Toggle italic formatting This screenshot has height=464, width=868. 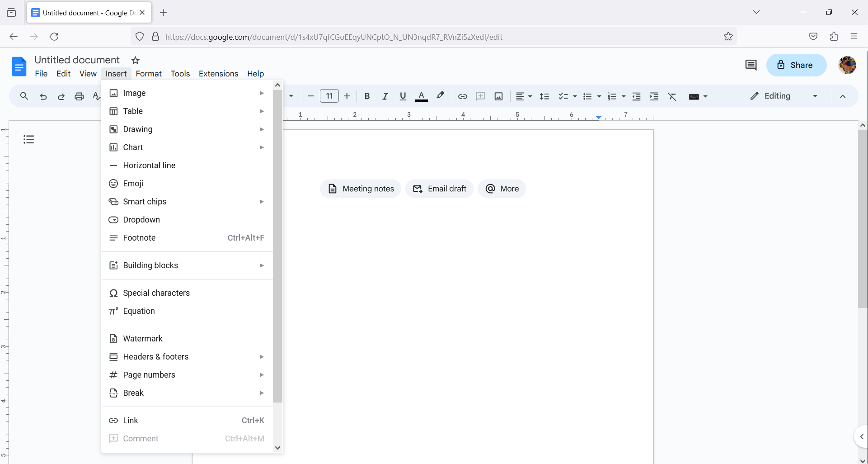(x=385, y=96)
